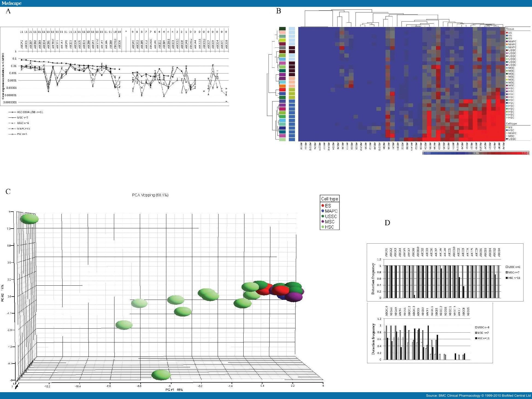Select the purple MSC dot in Cell type legend
Screen dimensions: 532x399
323,221
